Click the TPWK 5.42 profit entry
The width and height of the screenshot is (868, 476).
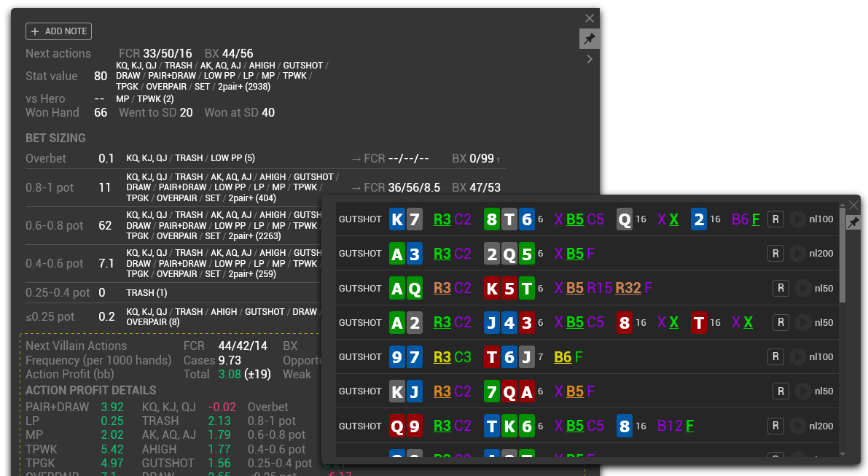click(75, 449)
